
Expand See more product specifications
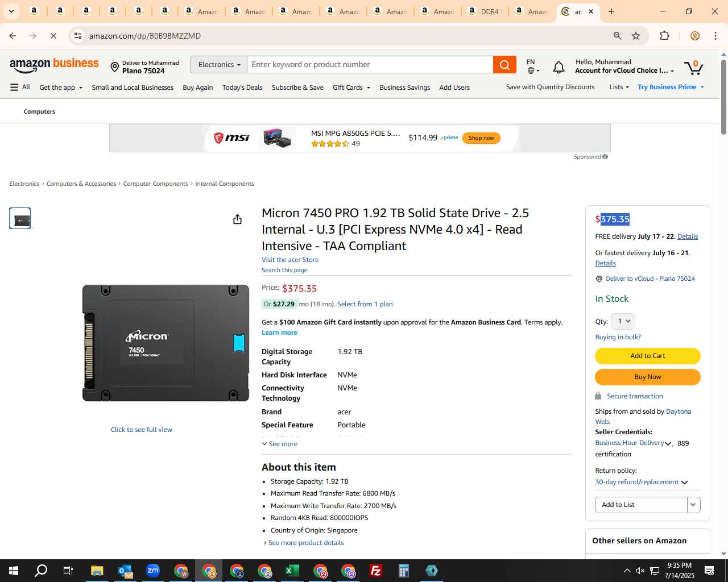(x=279, y=444)
